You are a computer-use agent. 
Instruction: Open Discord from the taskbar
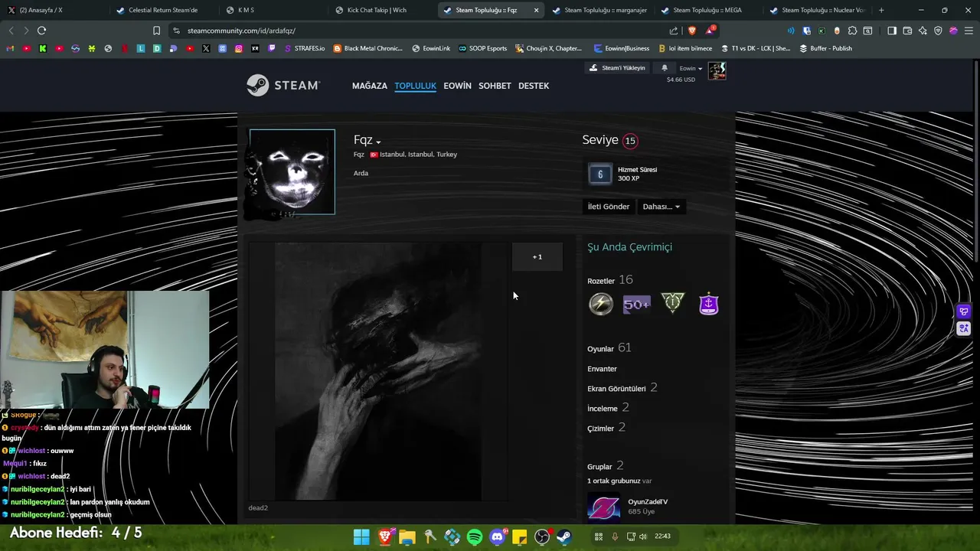click(x=497, y=536)
